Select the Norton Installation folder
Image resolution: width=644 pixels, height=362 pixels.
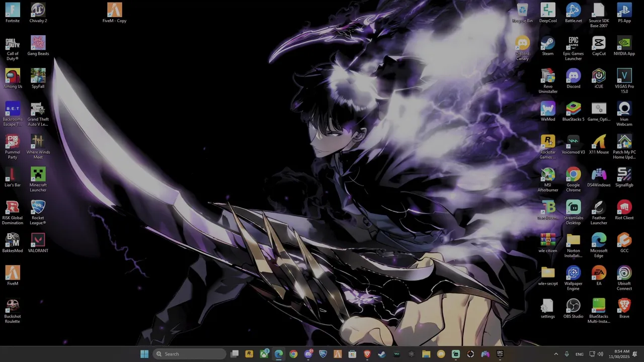574,245
